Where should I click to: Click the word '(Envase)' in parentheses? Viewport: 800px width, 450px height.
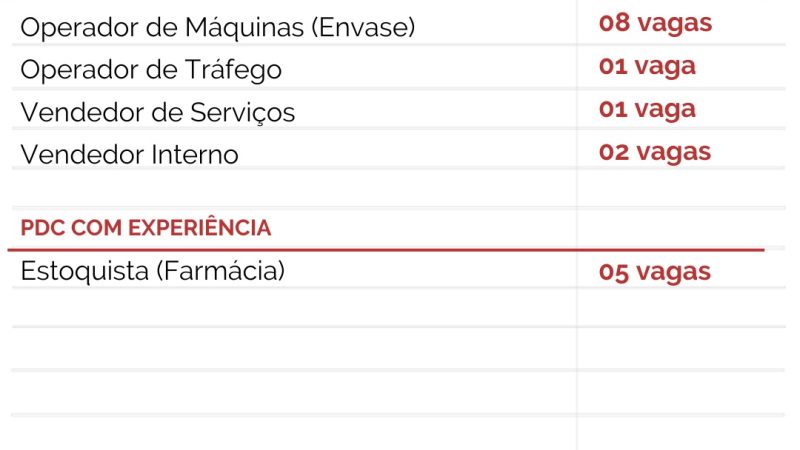click(x=363, y=28)
